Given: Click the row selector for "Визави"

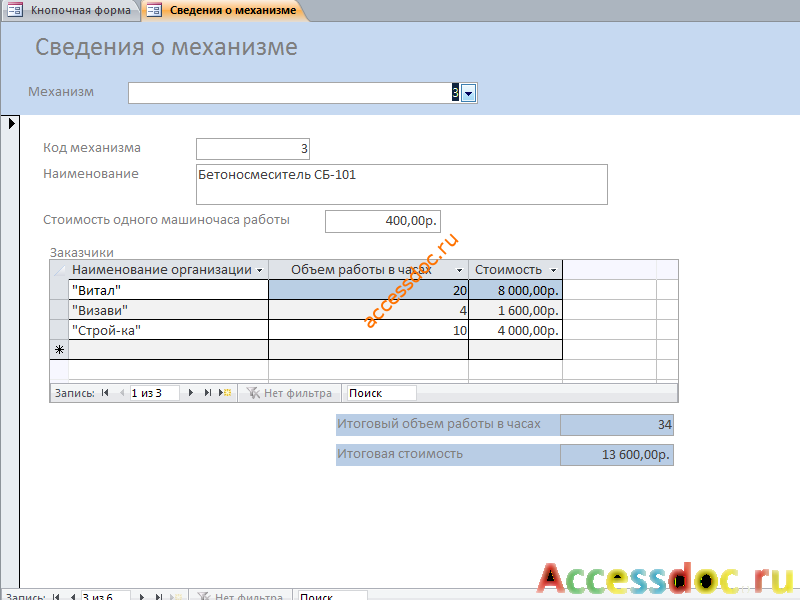Looking at the screenshot, I should pyautogui.click(x=59, y=310).
